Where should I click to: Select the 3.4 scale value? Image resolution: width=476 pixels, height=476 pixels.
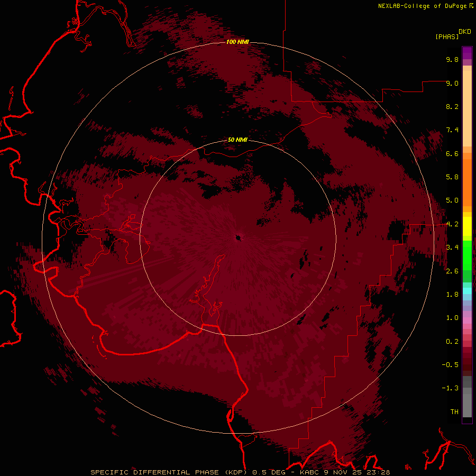point(452,248)
